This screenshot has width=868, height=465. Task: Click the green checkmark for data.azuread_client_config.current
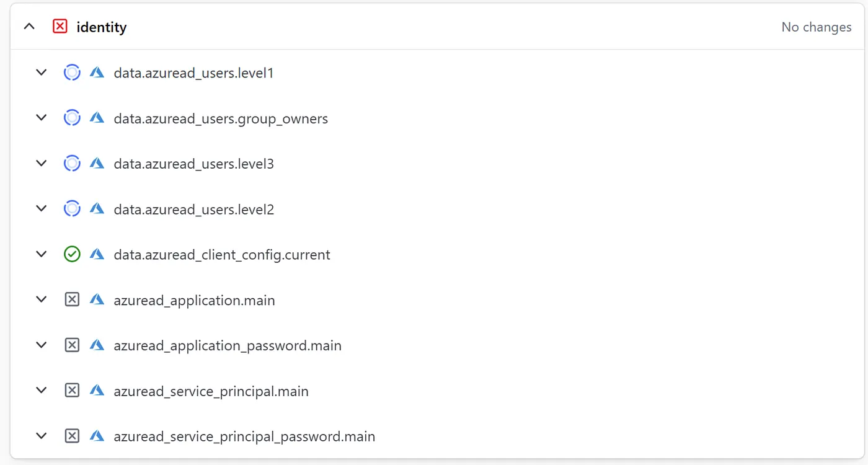72,254
